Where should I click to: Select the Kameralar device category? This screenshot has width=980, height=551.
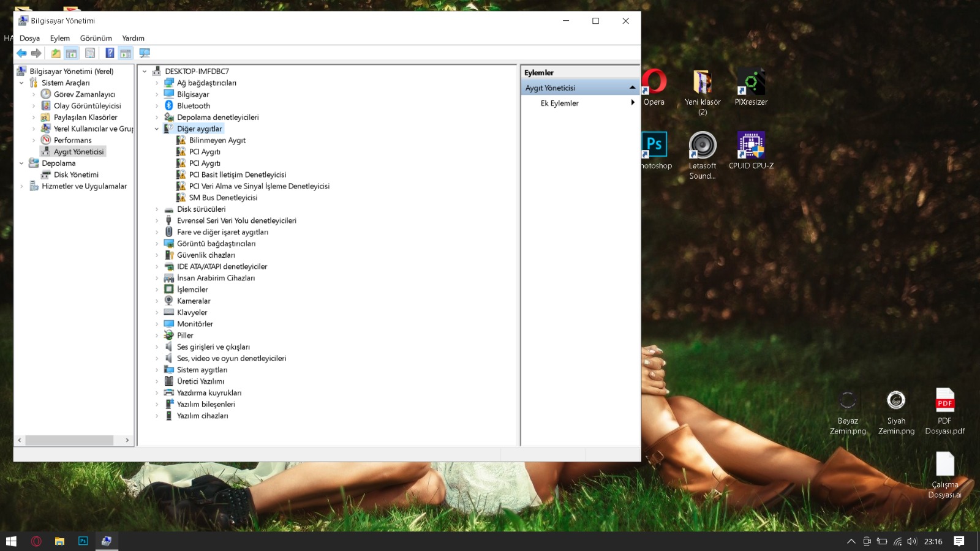[x=194, y=301]
